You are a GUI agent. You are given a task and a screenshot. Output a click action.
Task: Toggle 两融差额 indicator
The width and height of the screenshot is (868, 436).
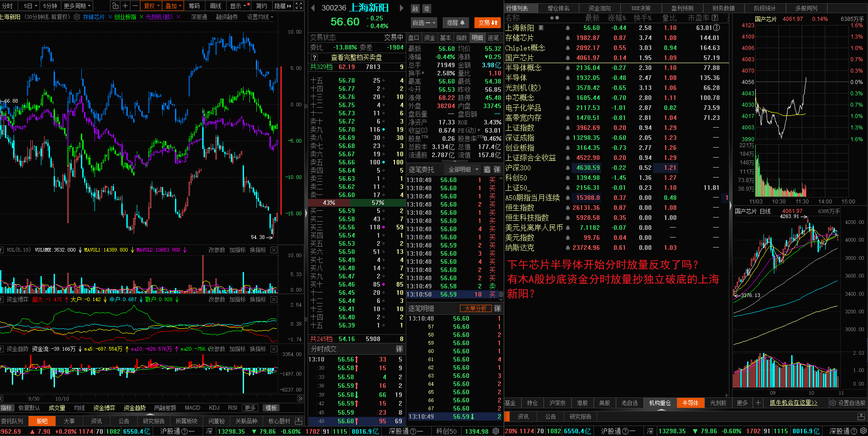(x=165, y=408)
